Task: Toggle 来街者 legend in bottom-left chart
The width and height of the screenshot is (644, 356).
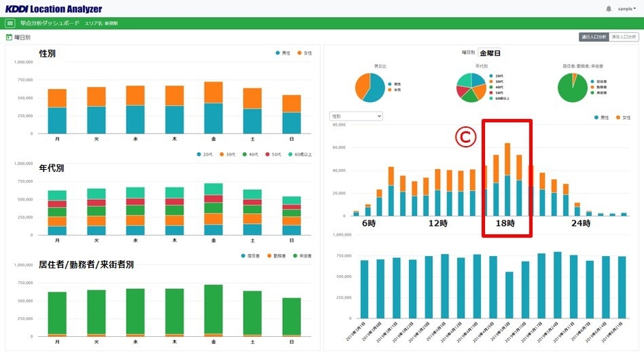Action: coord(301,255)
